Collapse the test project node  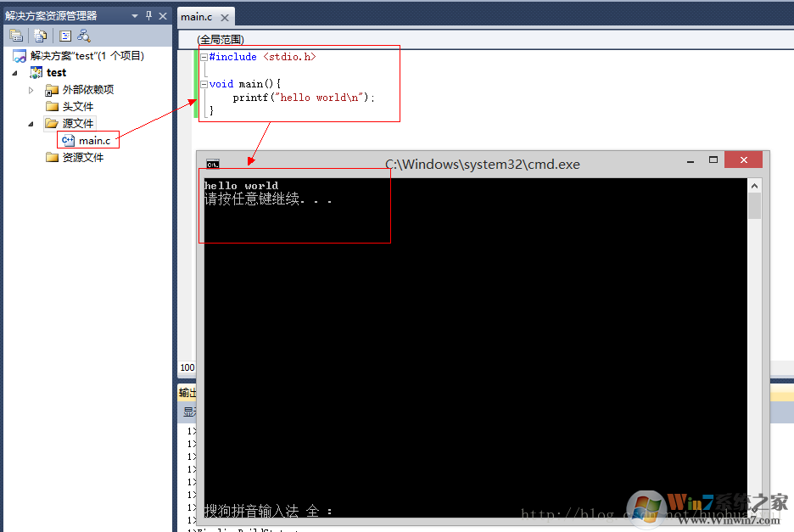pos(15,73)
